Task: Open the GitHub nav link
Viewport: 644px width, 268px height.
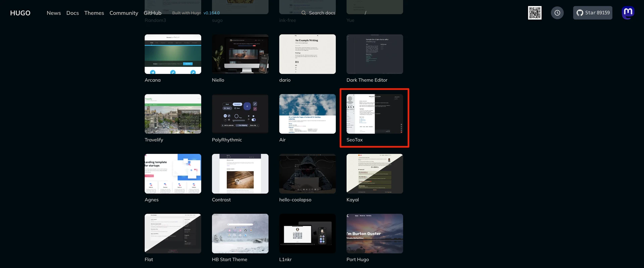Action: 153,13
